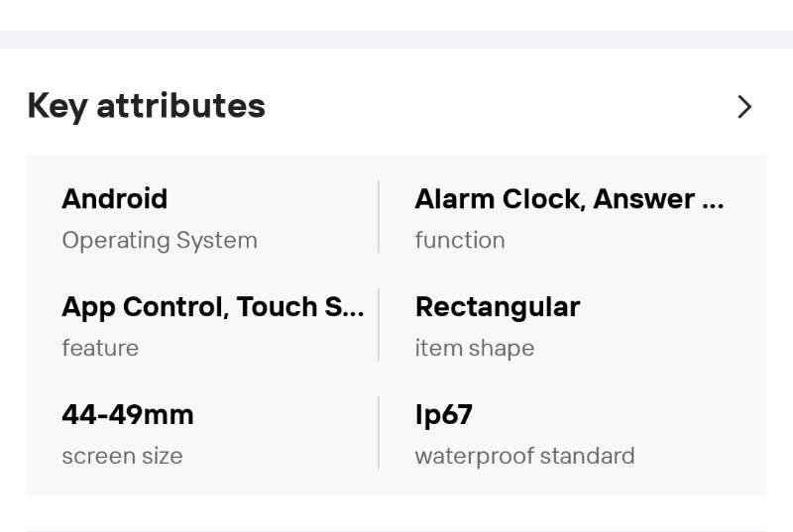Click the Operating System label
The height and width of the screenshot is (532, 793).
[160, 241]
